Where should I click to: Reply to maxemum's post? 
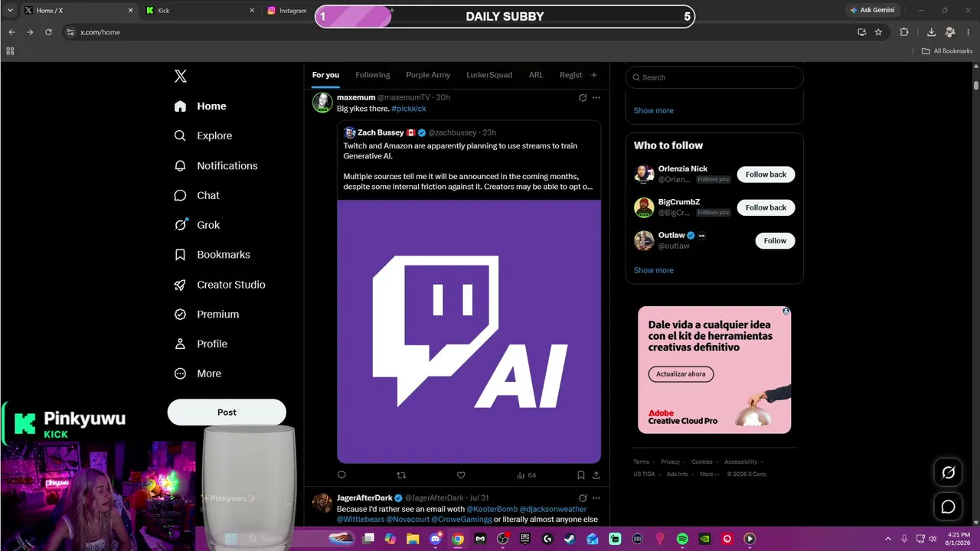point(341,475)
